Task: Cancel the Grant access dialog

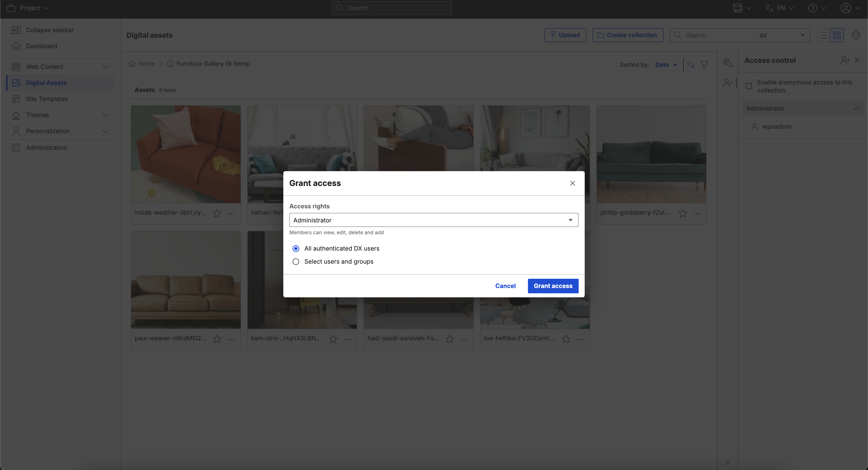Action: [505, 286]
